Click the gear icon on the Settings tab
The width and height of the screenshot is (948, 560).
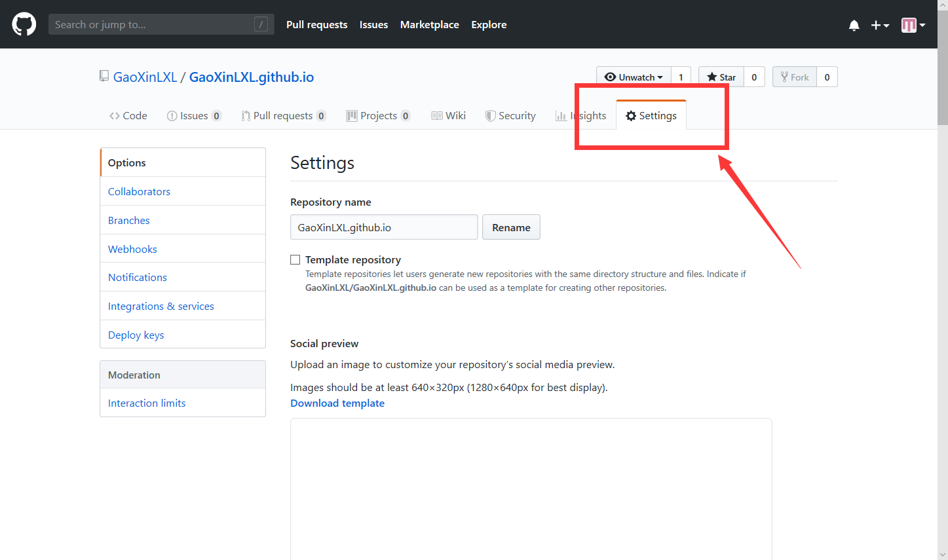631,115
